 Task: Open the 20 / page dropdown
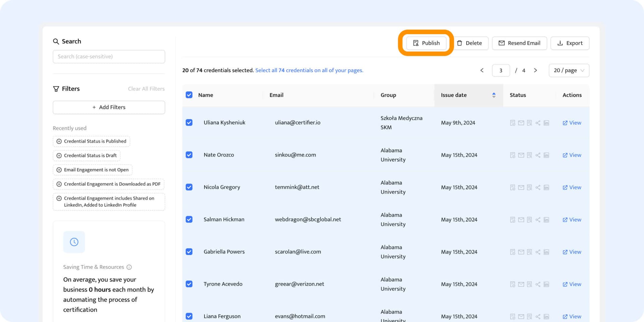[569, 70]
